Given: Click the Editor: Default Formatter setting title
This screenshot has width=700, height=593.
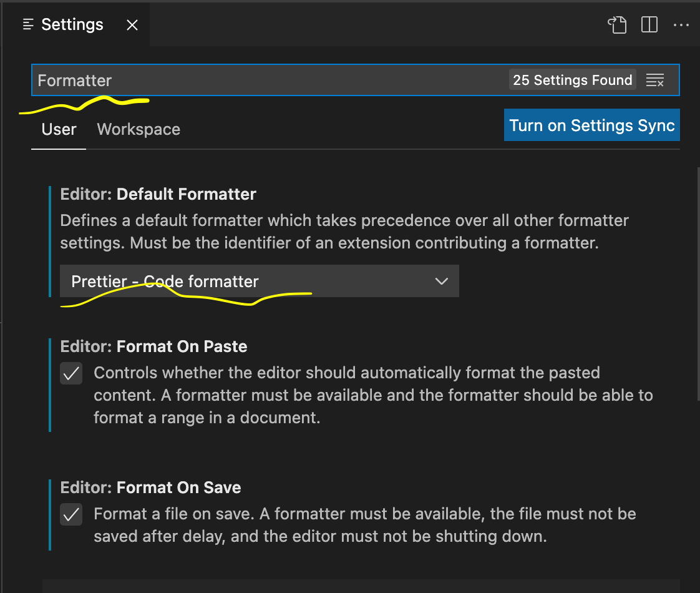Looking at the screenshot, I should tap(158, 194).
